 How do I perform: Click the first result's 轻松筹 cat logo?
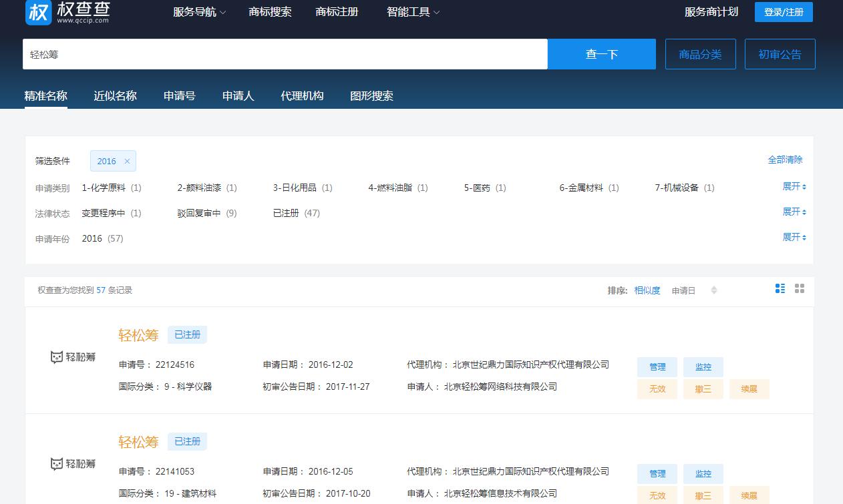click(73, 356)
